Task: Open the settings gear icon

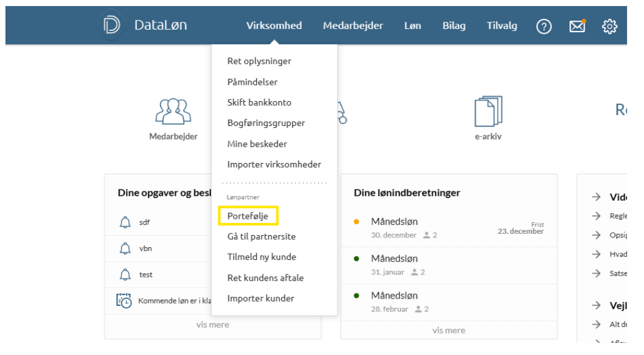Action: (x=609, y=26)
